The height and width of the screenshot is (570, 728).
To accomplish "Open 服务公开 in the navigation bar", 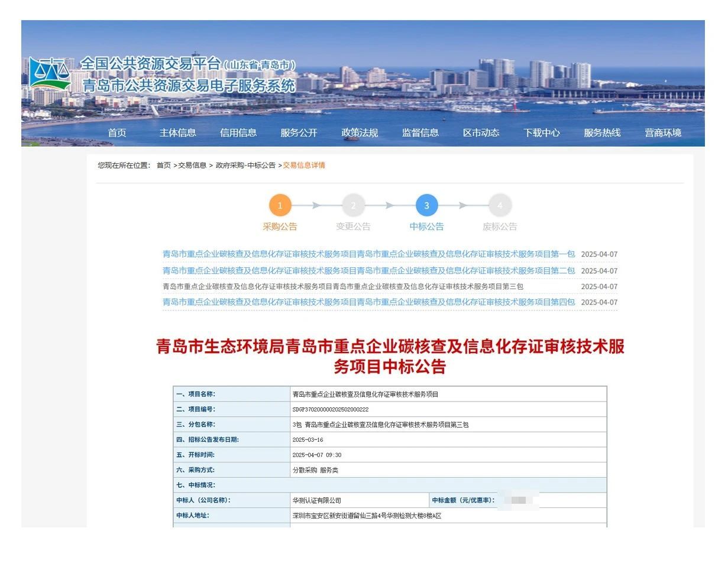I will point(299,133).
